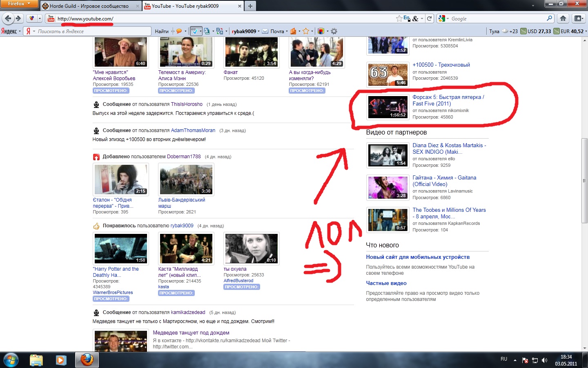
Task: Open the network icon in the system tray
Action: point(535,360)
